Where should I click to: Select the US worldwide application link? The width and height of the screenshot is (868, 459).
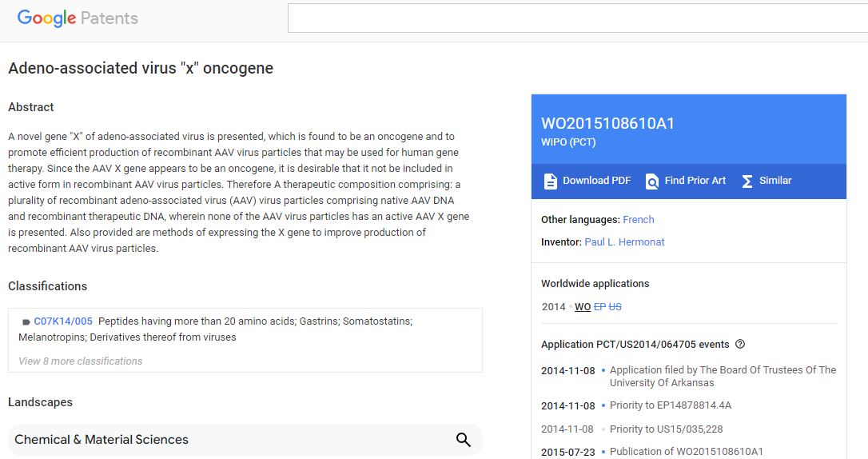pyautogui.click(x=615, y=307)
